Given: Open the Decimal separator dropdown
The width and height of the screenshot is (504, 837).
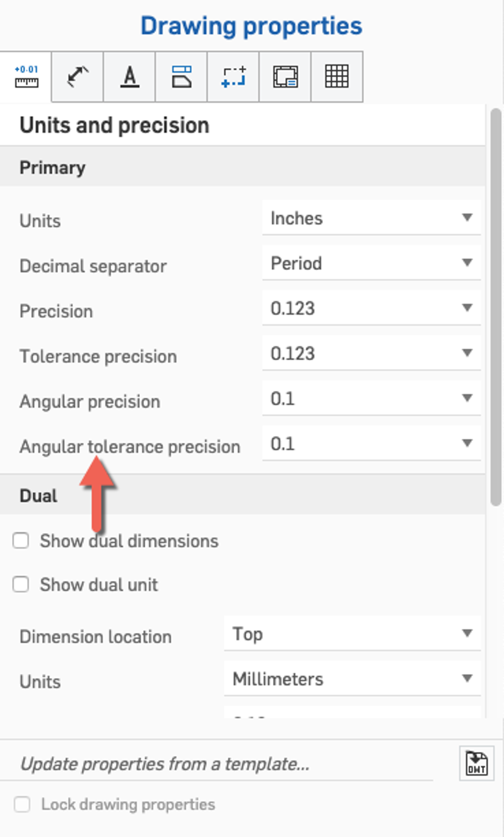Looking at the screenshot, I should (371, 263).
